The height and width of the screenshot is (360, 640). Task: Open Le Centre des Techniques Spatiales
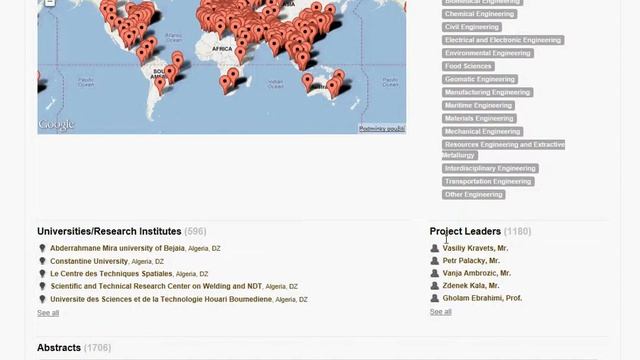111,273
